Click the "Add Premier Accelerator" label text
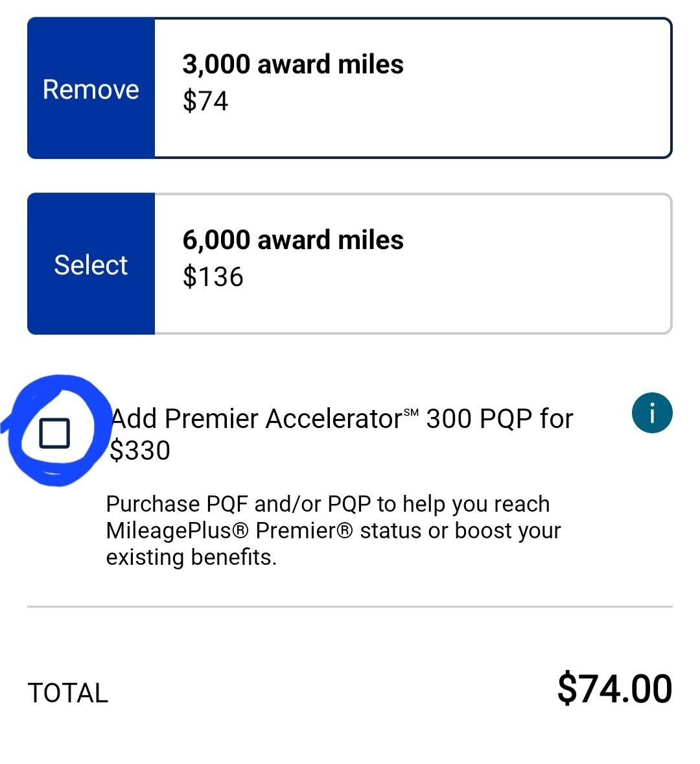The image size is (700, 764). (x=256, y=419)
